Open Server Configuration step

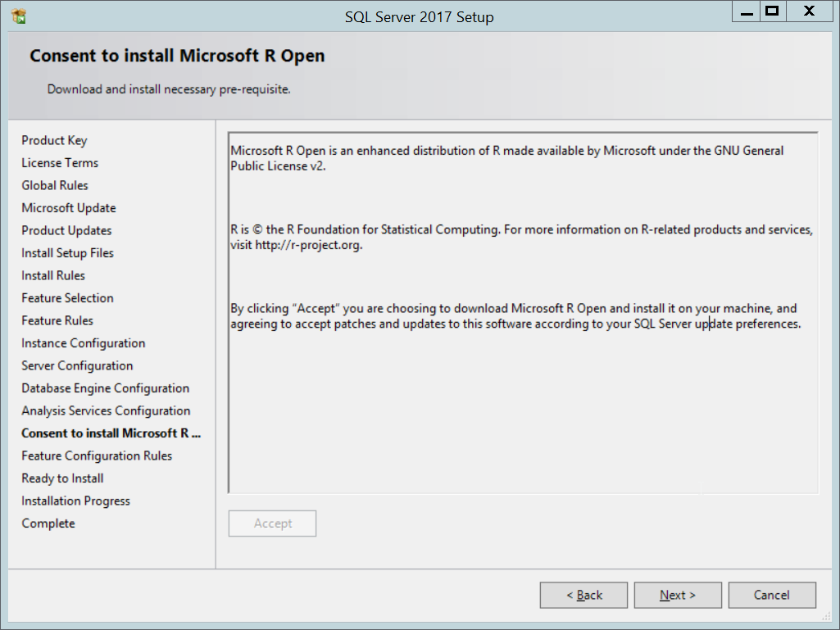coord(77,365)
